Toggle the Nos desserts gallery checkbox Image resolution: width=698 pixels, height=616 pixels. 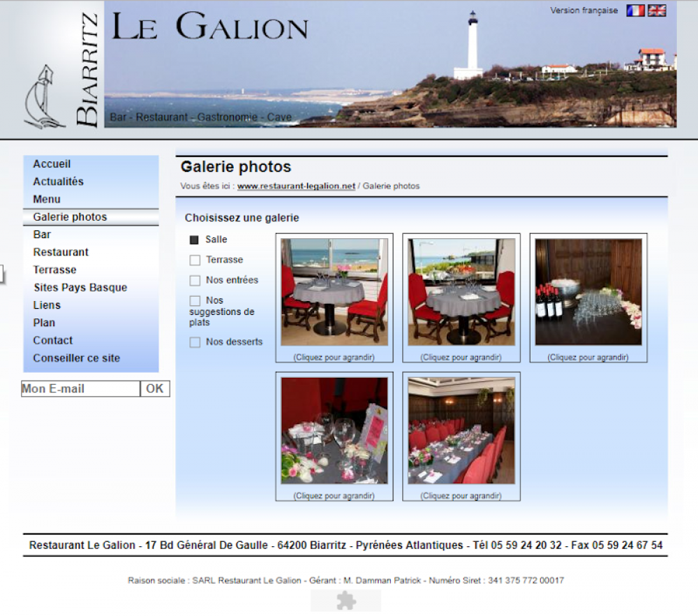pyautogui.click(x=195, y=342)
